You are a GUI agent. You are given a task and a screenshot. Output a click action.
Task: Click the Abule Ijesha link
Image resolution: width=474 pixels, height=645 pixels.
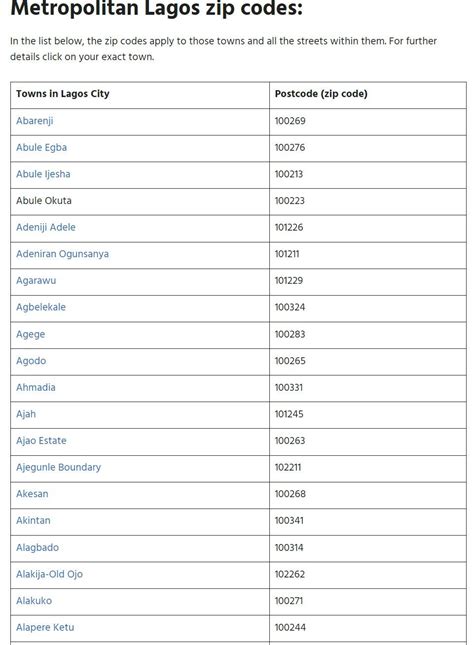(43, 174)
